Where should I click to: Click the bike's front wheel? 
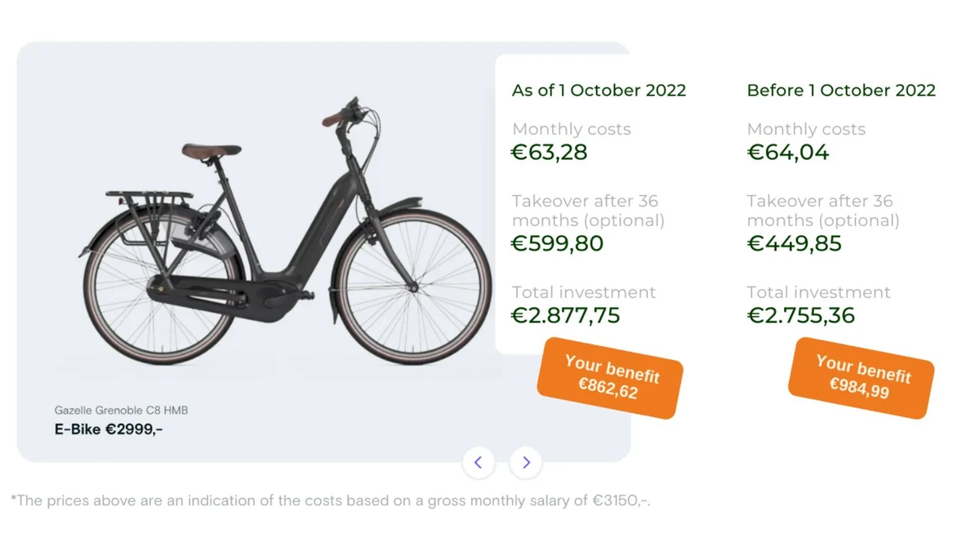coord(414,287)
